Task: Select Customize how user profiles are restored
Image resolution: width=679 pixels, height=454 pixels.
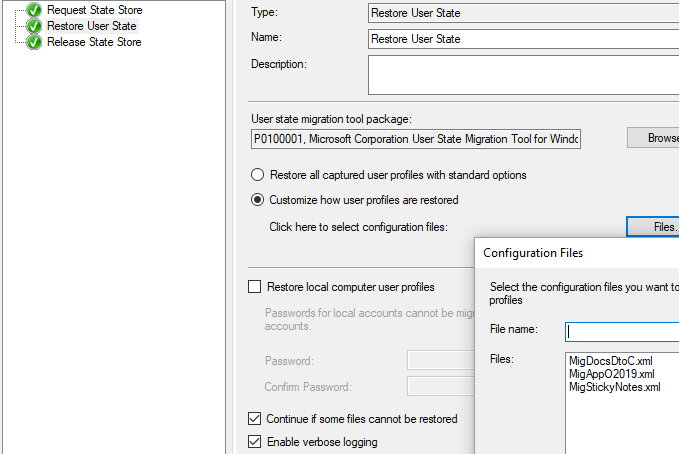Action: click(258, 200)
